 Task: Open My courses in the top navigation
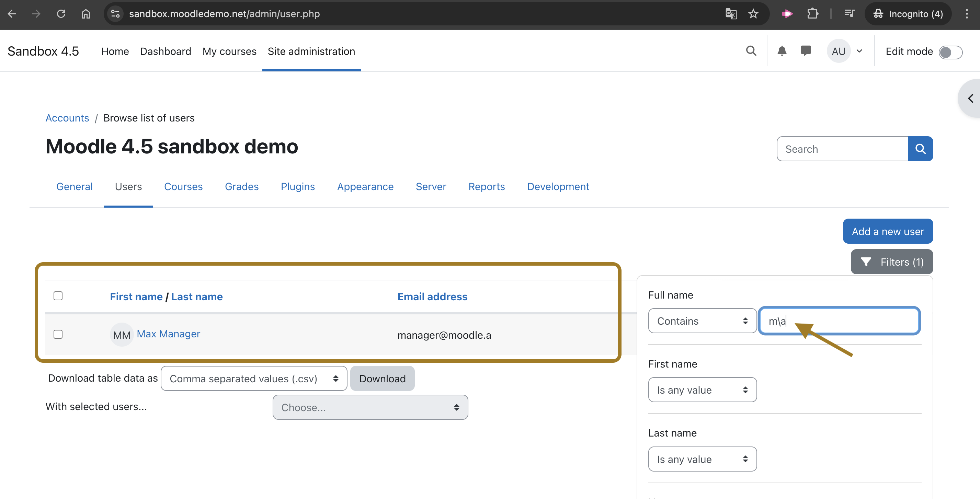[229, 51]
